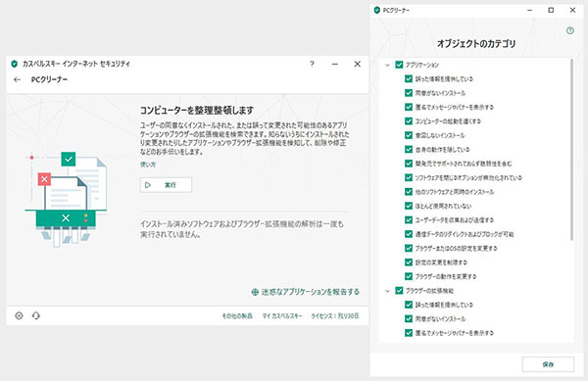
Task: Uncheck 誤った情報を提供している under アプリケーション
Action: (x=409, y=78)
